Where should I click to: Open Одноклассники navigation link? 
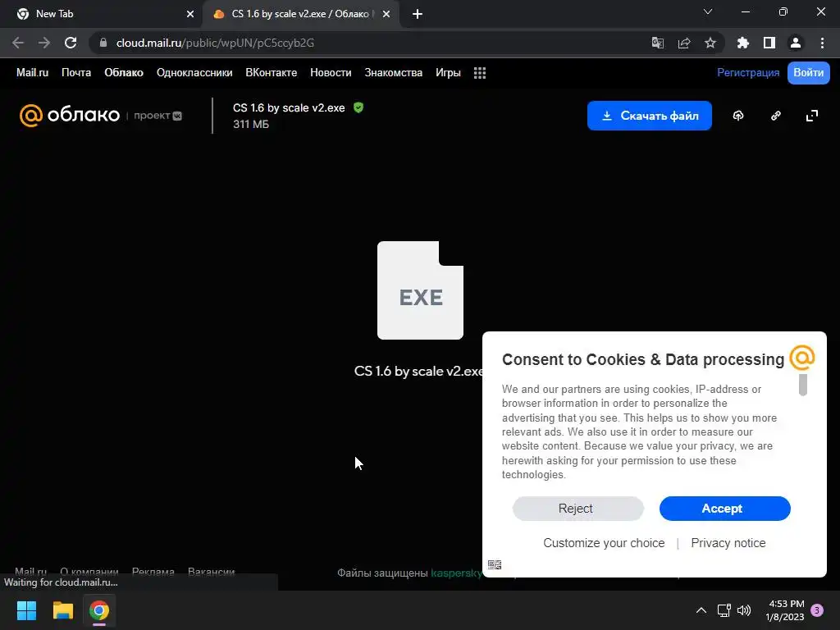(x=194, y=72)
